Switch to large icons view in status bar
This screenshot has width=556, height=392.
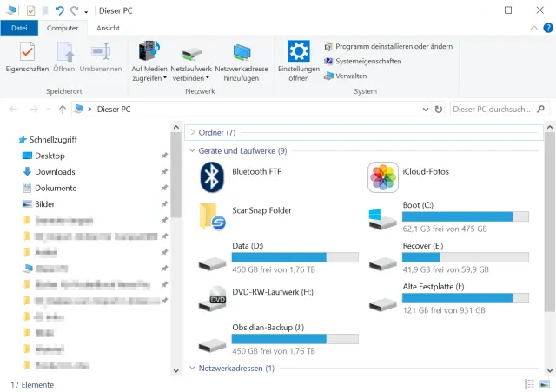545,384
